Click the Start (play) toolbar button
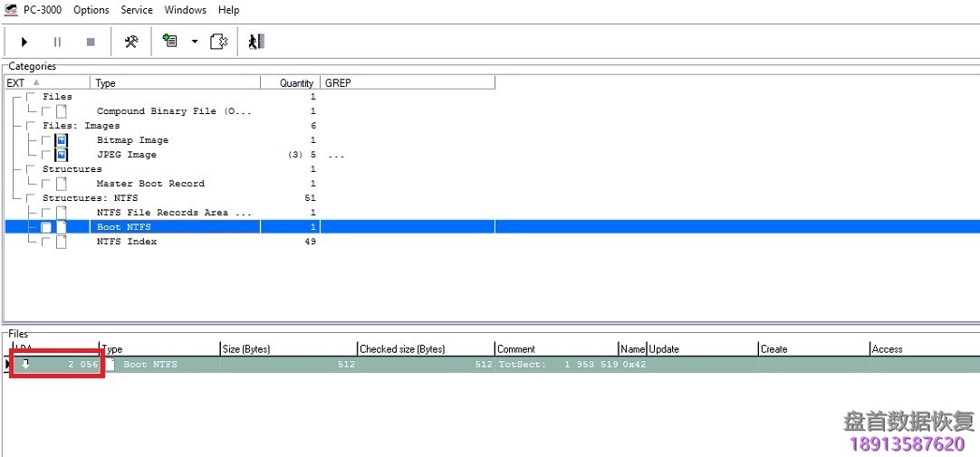The image size is (980, 457). (24, 42)
